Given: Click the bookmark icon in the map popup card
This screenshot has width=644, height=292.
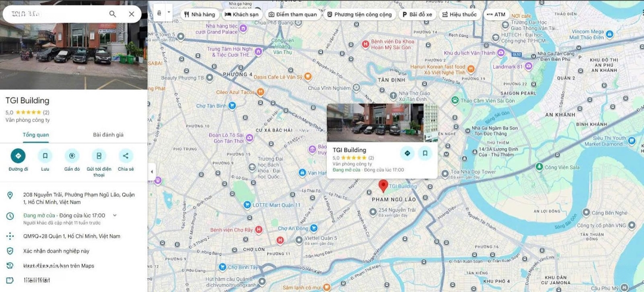Looking at the screenshot, I should tap(425, 153).
